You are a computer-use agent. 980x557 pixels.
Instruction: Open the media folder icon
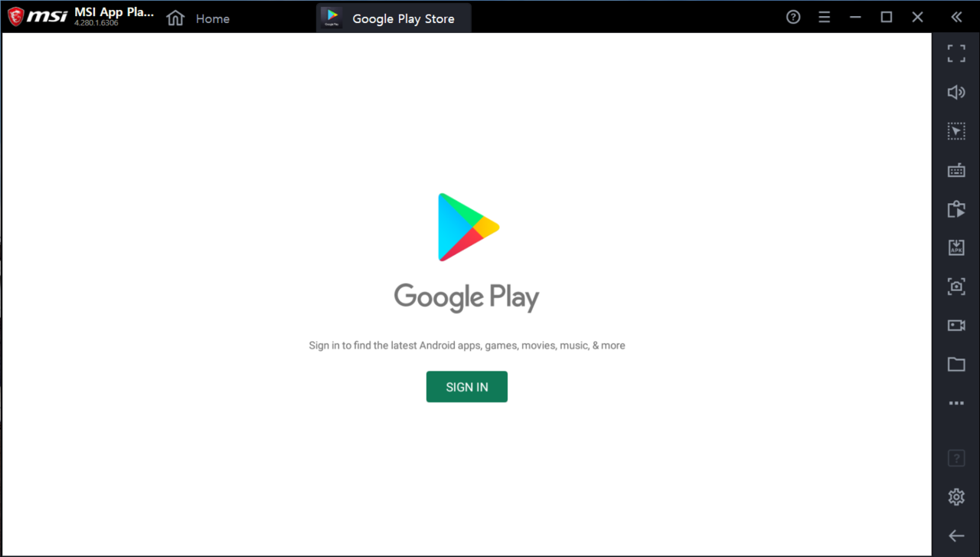pos(956,365)
